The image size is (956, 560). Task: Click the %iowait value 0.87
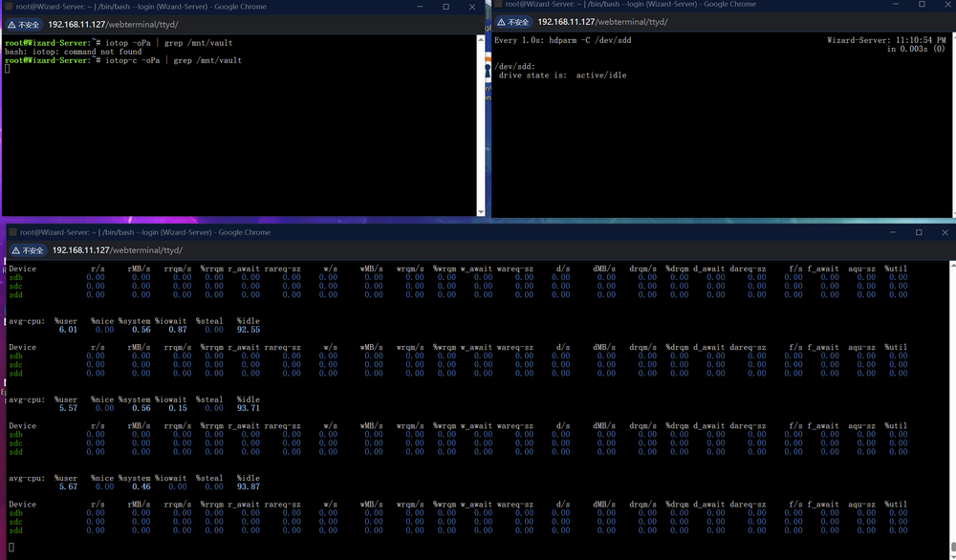tap(178, 330)
